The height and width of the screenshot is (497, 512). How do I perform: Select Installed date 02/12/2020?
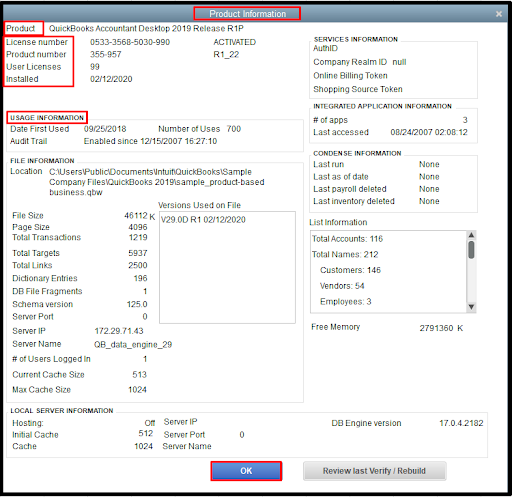tap(111, 79)
